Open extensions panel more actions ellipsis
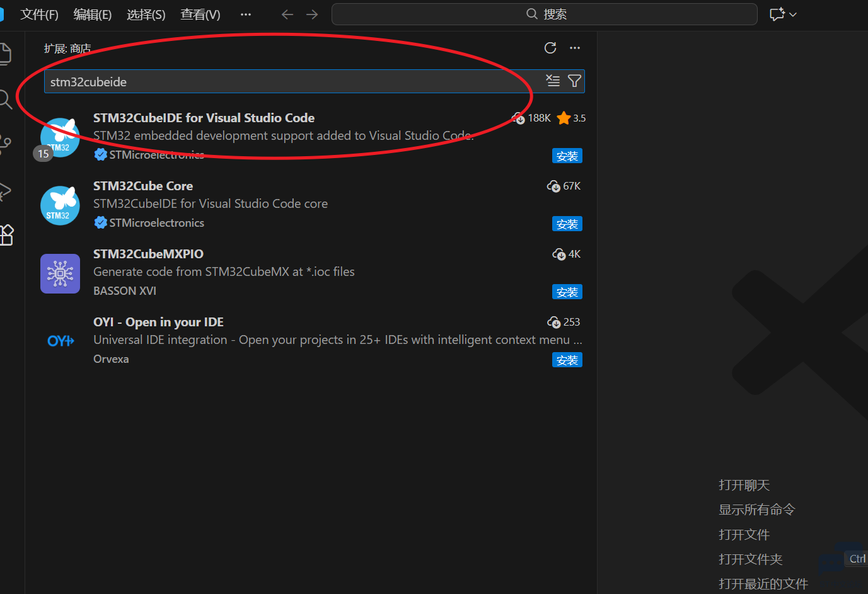The width and height of the screenshot is (868, 594). click(x=575, y=48)
